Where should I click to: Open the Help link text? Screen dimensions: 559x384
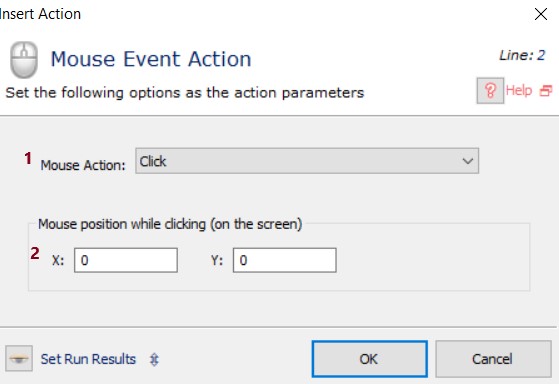(519, 91)
